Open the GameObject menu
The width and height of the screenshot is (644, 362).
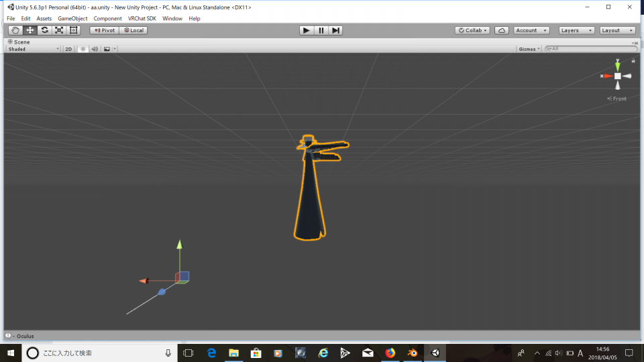(x=72, y=19)
